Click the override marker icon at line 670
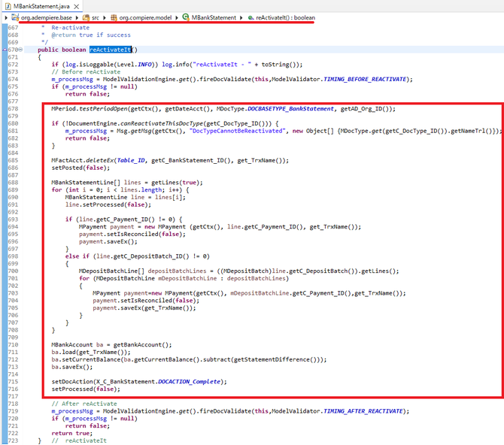Screen dimensions: 504x445 click(5, 50)
